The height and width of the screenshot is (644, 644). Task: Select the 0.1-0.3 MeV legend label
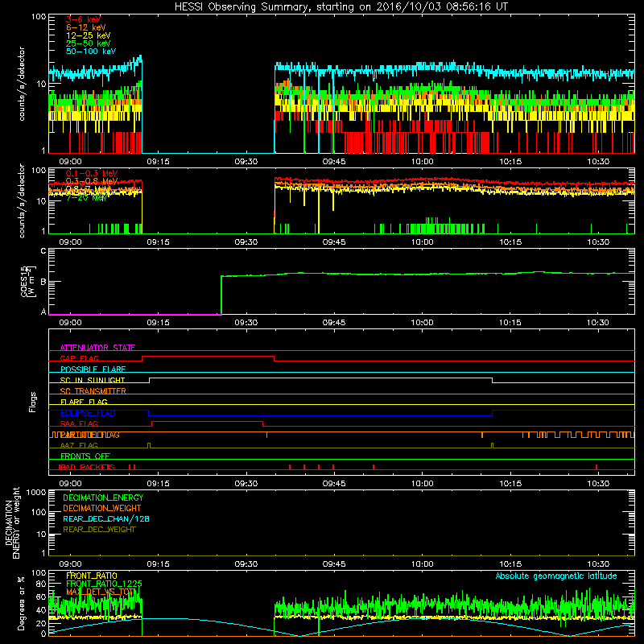(92, 173)
